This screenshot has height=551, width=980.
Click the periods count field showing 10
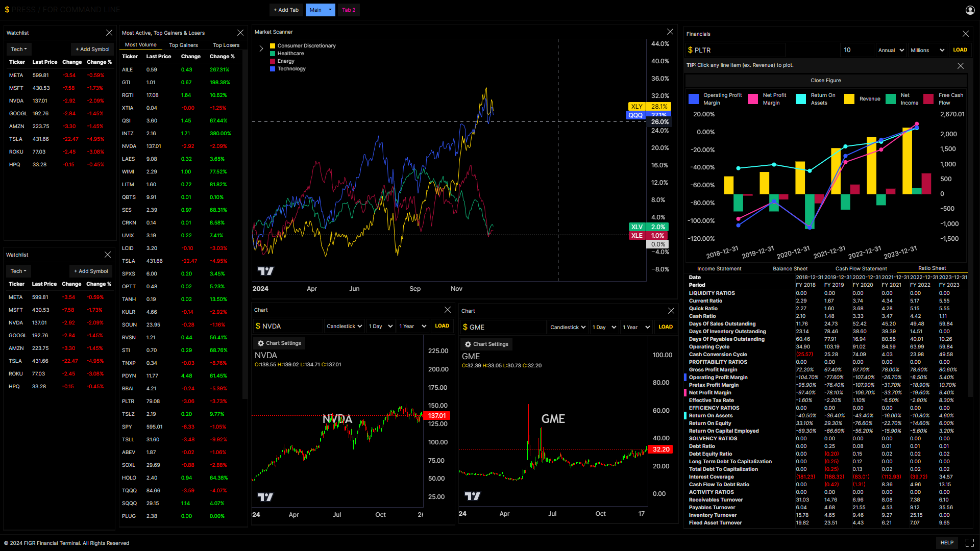pos(856,50)
